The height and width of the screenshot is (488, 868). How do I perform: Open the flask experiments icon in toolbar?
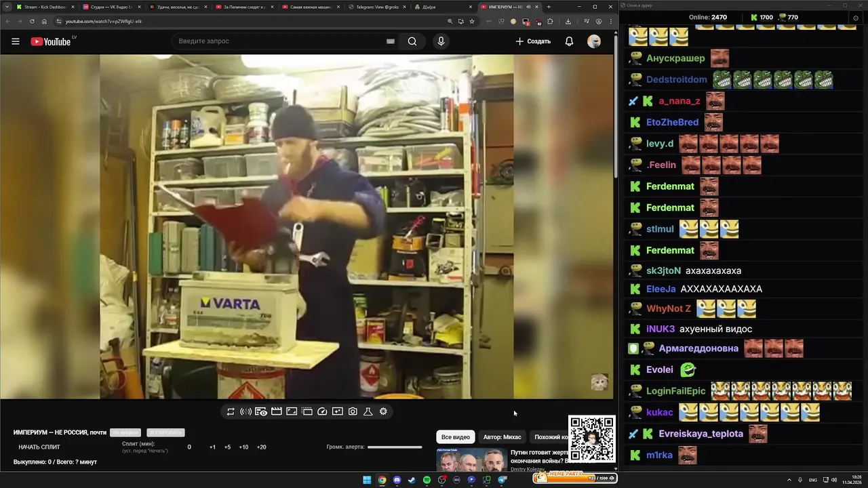368,411
